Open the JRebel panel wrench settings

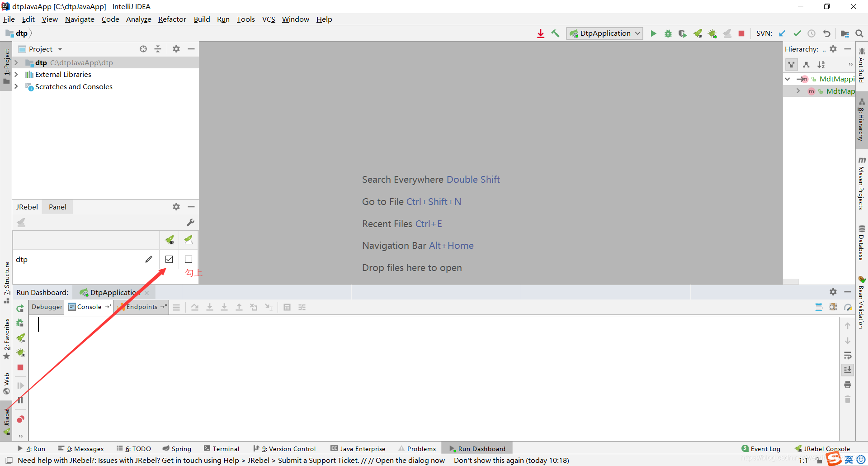click(x=190, y=223)
